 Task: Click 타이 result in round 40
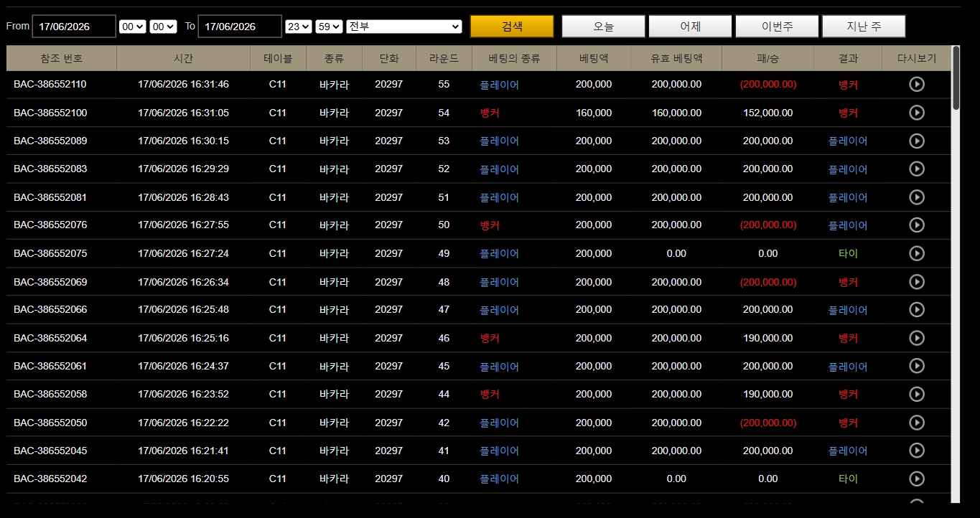click(x=848, y=479)
